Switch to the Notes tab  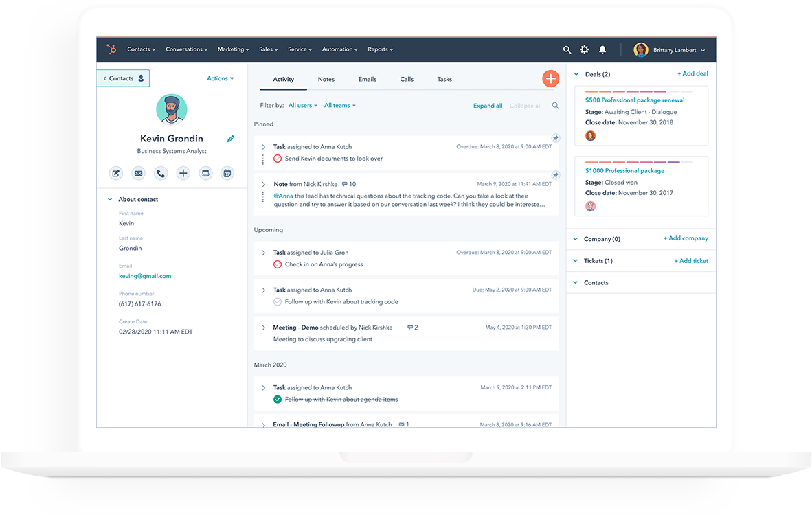click(326, 80)
